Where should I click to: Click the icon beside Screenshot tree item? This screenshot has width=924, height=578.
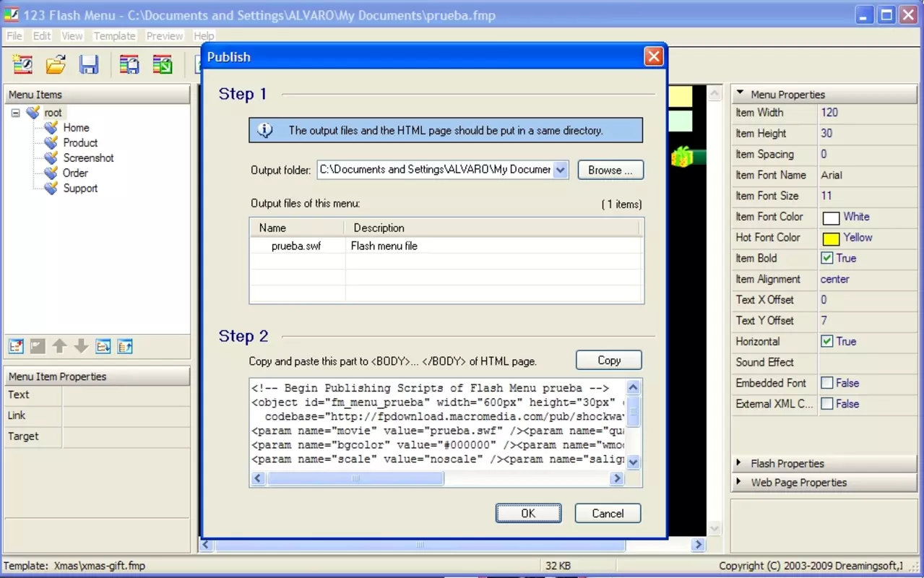pos(51,158)
